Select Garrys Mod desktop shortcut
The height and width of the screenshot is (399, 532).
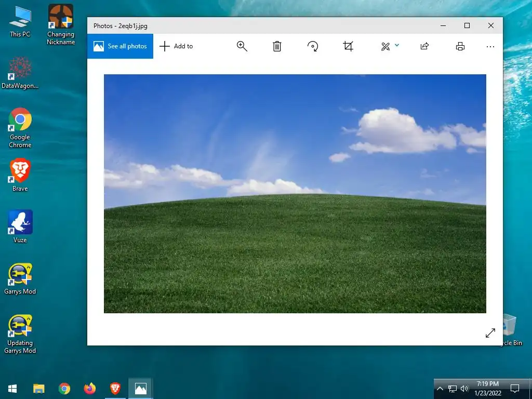20,278
